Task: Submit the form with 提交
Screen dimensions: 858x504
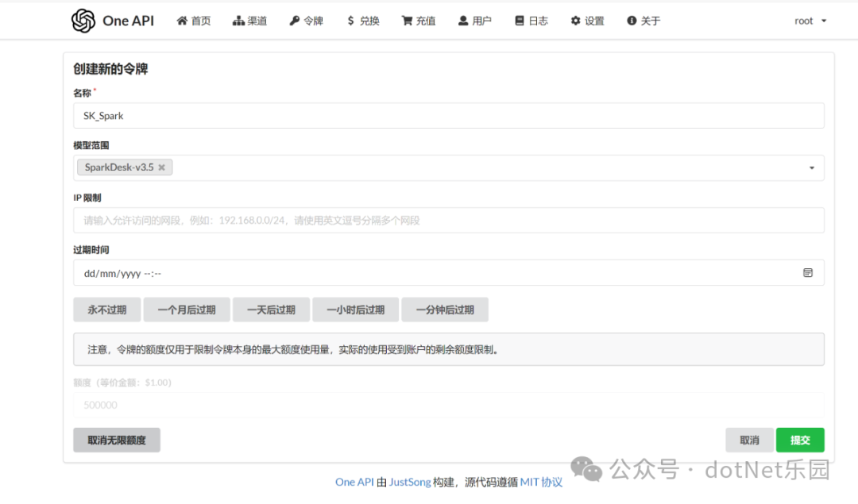Action: [800, 440]
